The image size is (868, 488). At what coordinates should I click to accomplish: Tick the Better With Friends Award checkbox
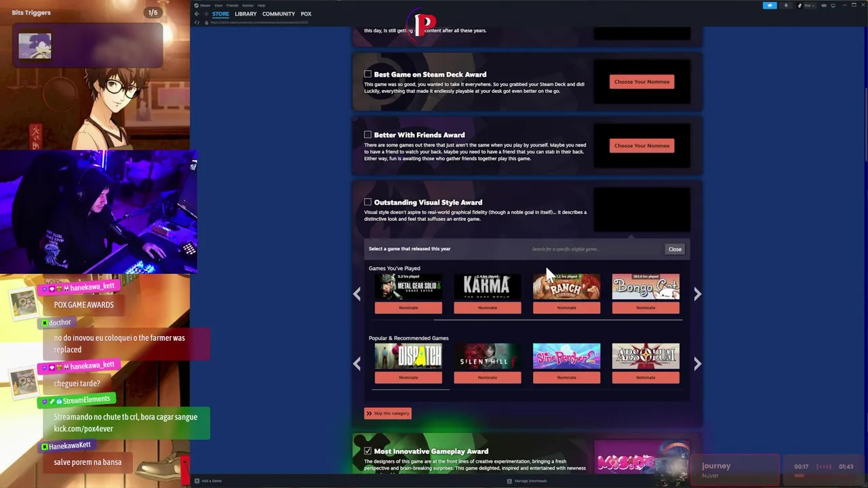pyautogui.click(x=368, y=134)
